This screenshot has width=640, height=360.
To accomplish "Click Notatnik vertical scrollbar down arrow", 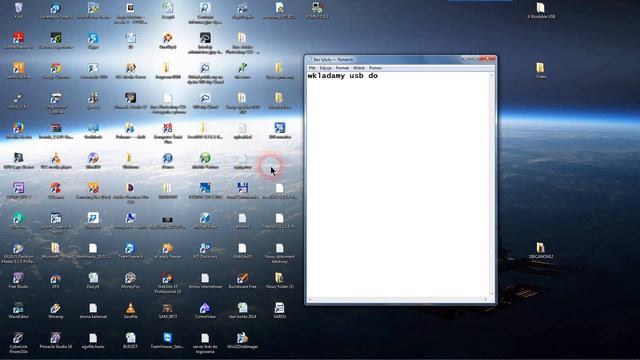I will pos(491,294).
